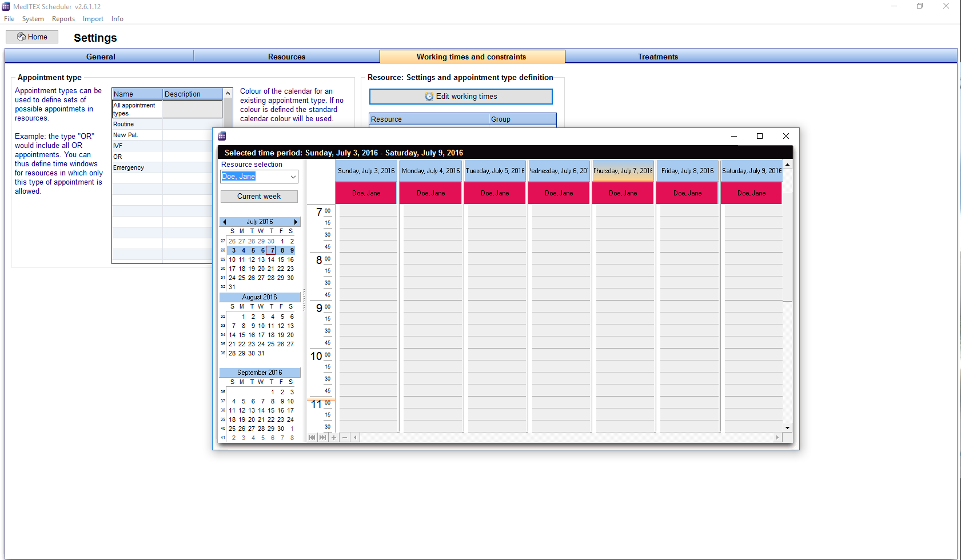Click the September 2016 month header
The height and width of the screenshot is (560, 961).
click(260, 373)
